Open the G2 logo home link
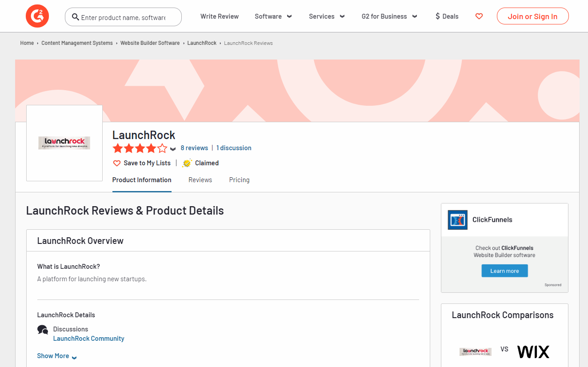The image size is (588, 367). (37, 16)
